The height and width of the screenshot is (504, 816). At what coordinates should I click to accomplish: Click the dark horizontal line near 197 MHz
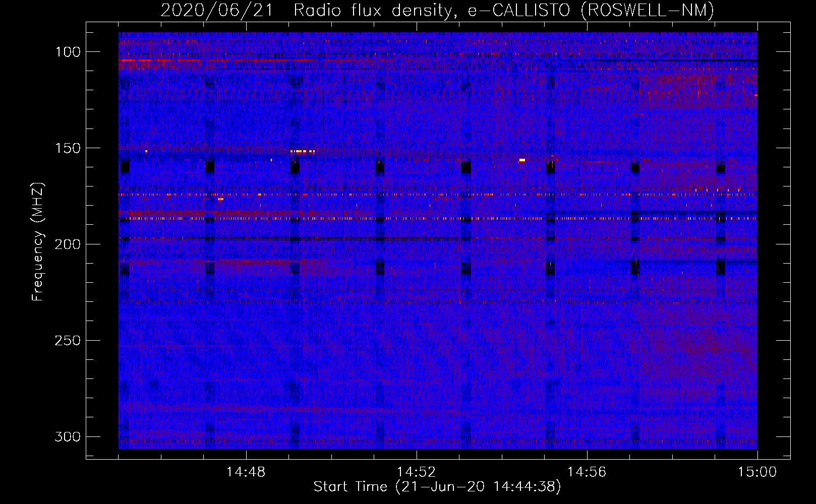pos(438,238)
